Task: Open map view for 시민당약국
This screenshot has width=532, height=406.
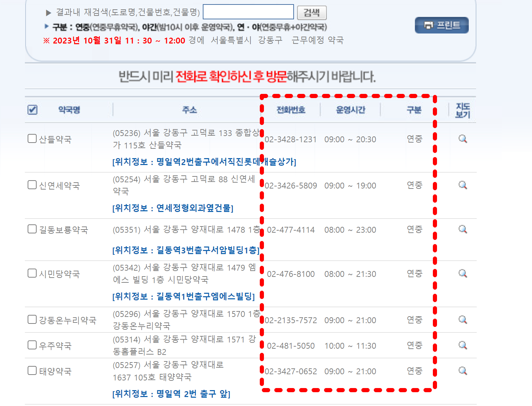Action: pos(463,273)
